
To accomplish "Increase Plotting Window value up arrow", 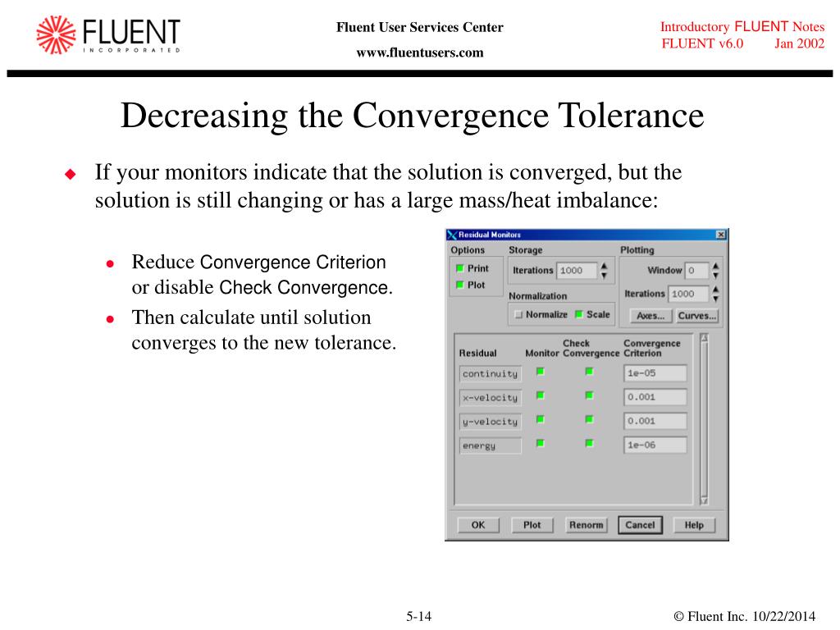I will [715, 266].
